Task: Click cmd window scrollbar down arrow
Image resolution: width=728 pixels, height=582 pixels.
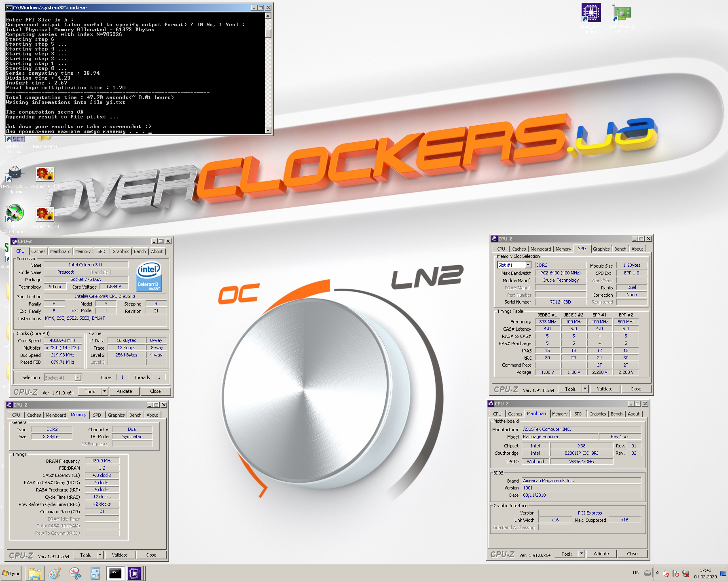Action: pyautogui.click(x=268, y=130)
